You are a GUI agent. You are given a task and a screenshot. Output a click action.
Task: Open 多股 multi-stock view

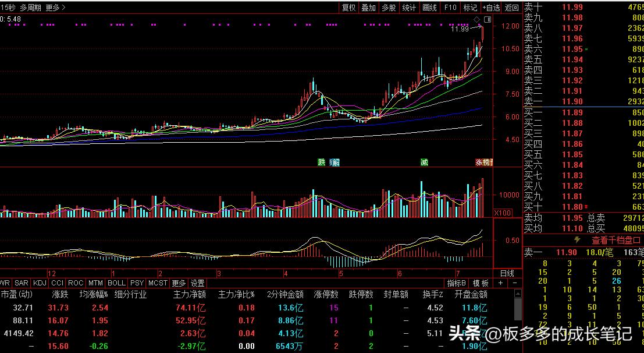coord(388,8)
